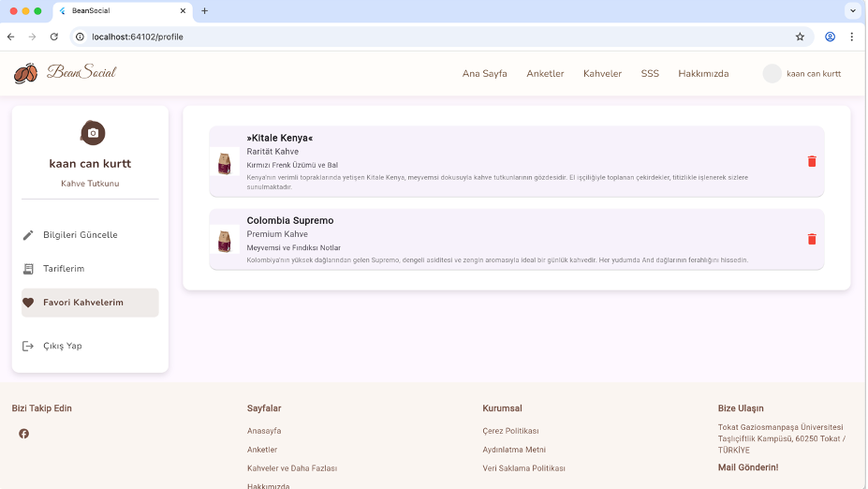
Task: Reload the page
Action: [x=53, y=37]
